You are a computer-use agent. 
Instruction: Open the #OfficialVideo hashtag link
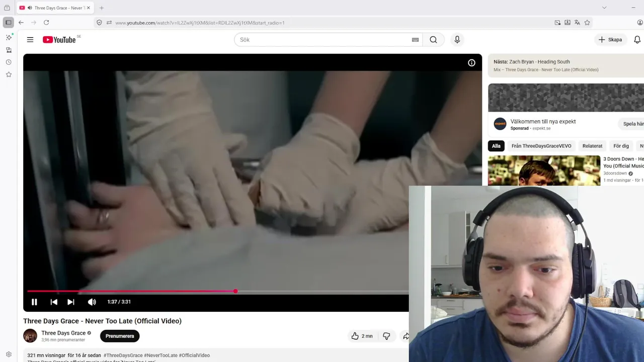pos(194,355)
